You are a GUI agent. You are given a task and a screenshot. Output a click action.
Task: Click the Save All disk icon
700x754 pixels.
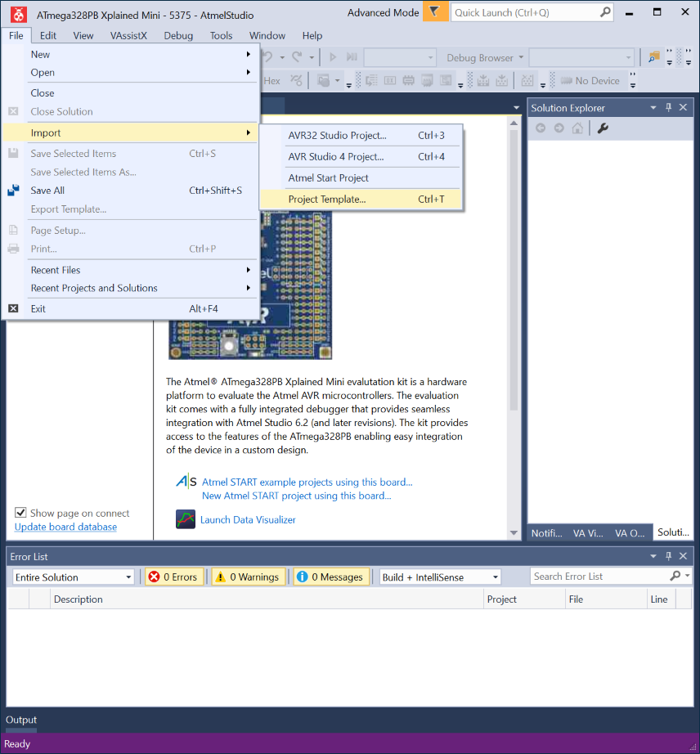(13, 191)
